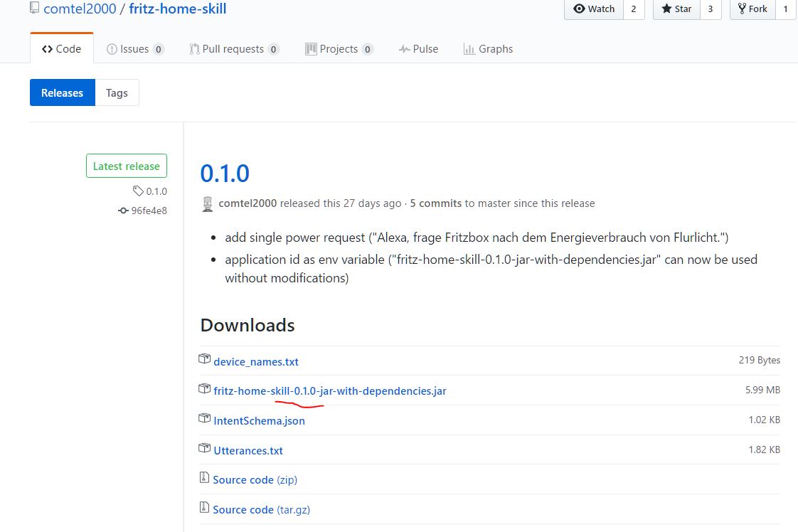
Task: Fork this repository
Action: point(752,9)
